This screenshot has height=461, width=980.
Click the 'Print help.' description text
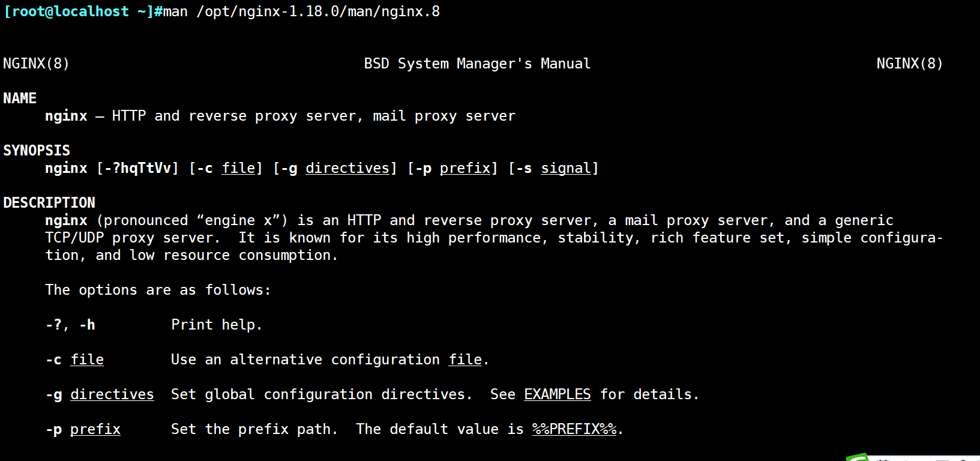click(x=217, y=325)
